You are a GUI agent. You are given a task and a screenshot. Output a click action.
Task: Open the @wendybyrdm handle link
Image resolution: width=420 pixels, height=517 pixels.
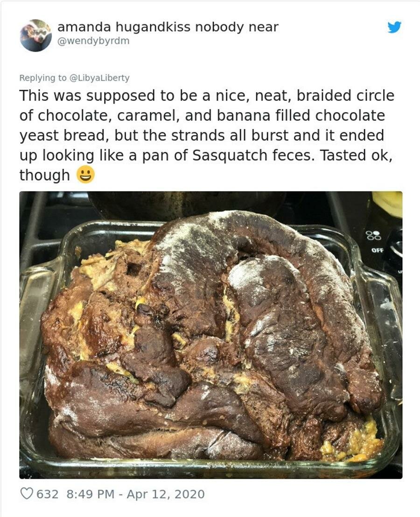click(93, 41)
